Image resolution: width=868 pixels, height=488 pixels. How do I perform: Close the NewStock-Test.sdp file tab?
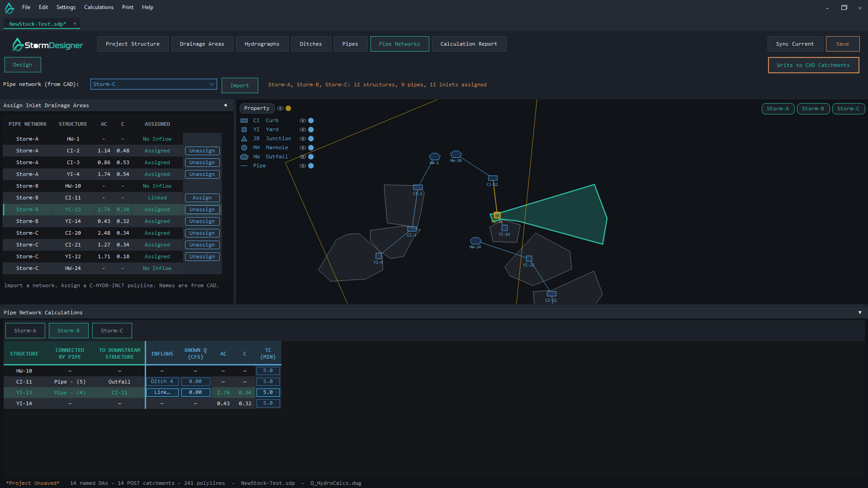pyautogui.click(x=75, y=24)
